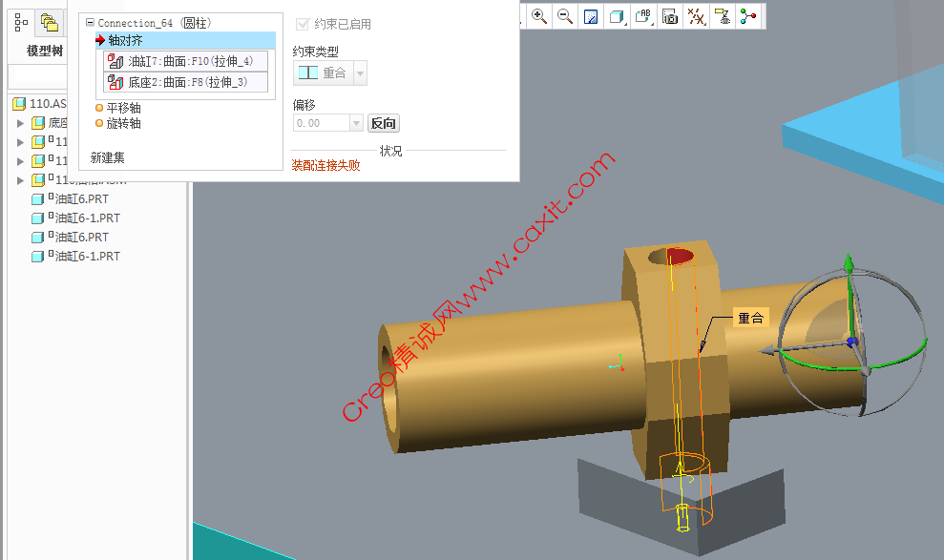Select the 轴对齐 constraint row

point(185,40)
